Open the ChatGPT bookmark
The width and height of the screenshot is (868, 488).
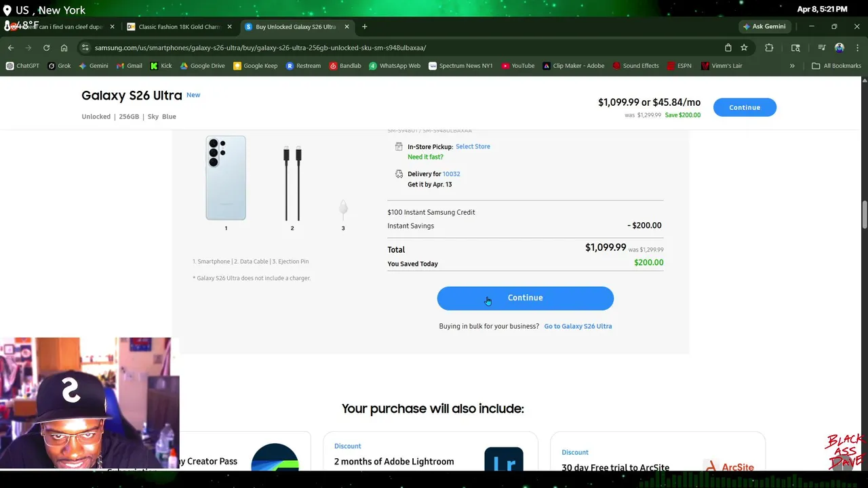click(22, 66)
